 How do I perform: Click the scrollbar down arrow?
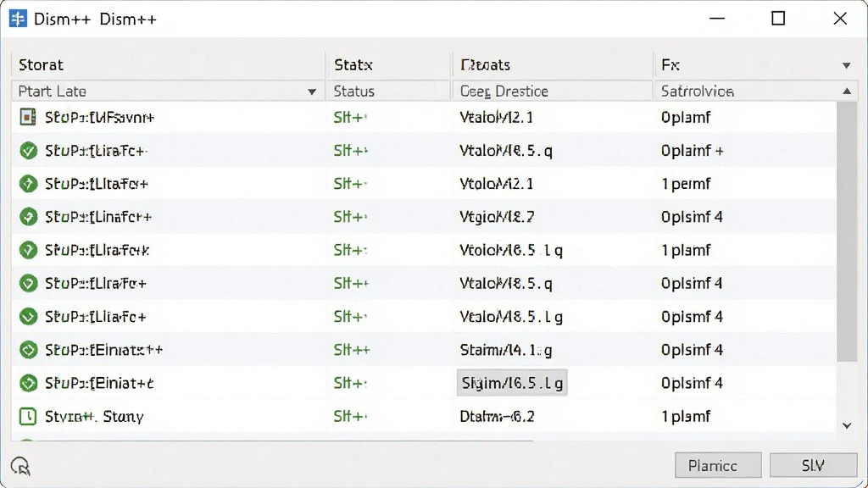pos(847,425)
